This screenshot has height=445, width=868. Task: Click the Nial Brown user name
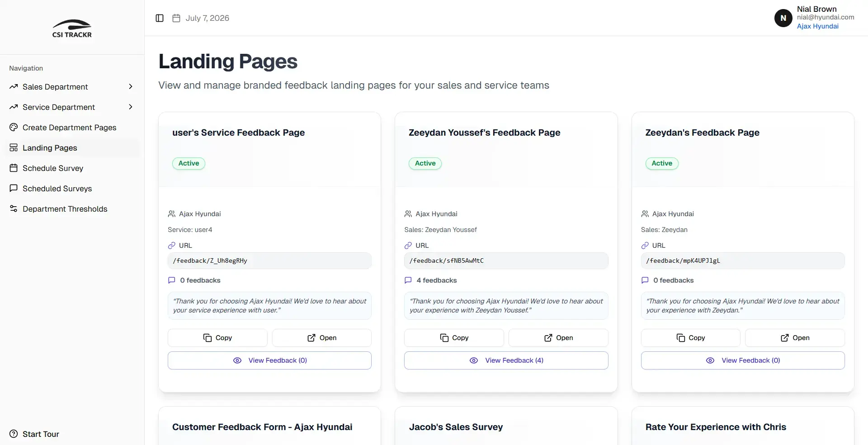pos(816,9)
